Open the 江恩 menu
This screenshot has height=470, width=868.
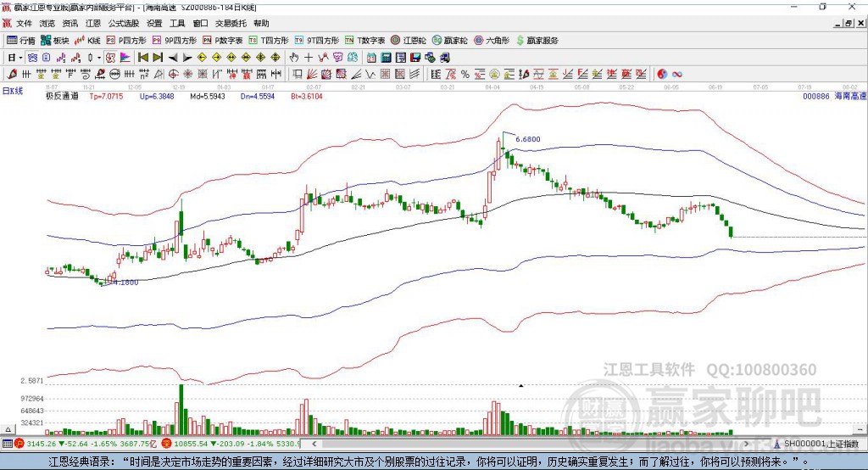coord(93,23)
